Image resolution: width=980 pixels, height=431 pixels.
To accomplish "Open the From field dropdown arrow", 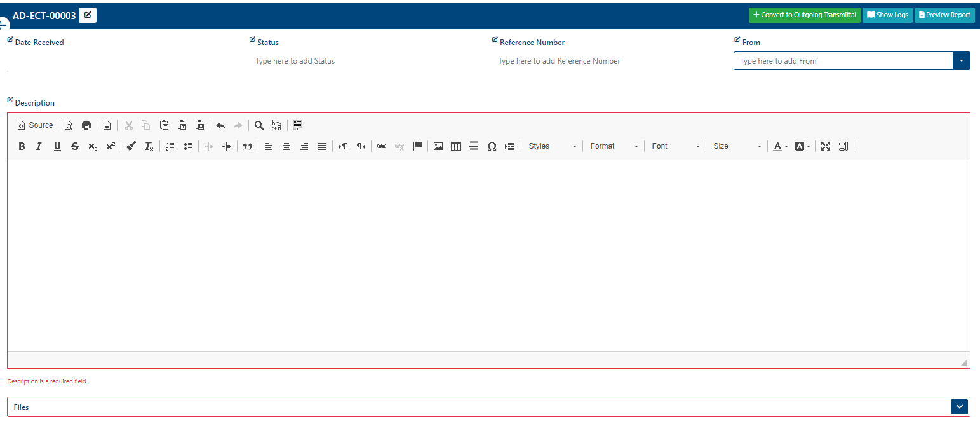I will coord(962,61).
